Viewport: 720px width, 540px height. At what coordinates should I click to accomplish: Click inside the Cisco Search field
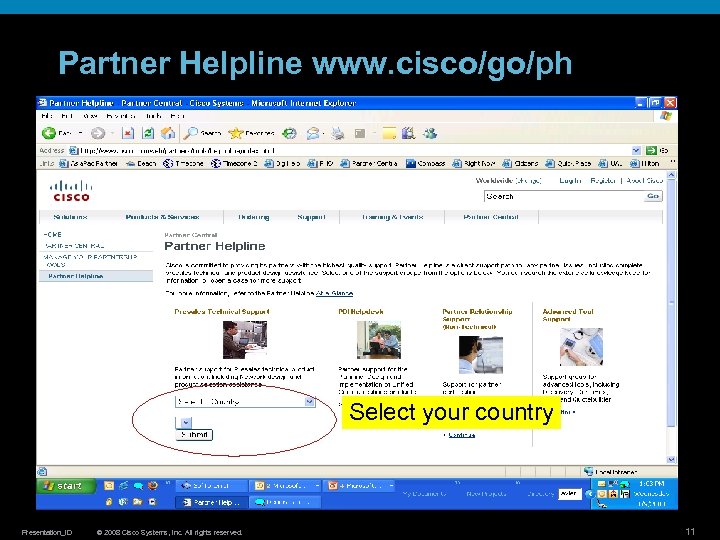pos(564,197)
